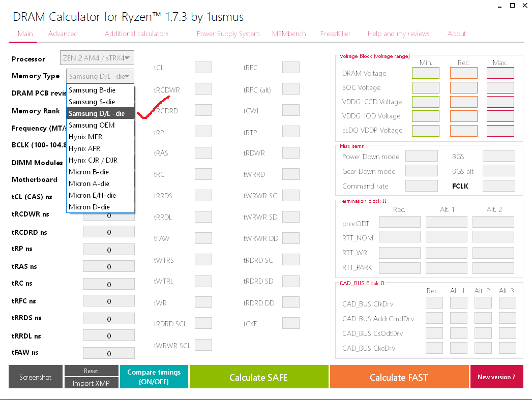Click the DRAM Voltage Rec. box
The height and width of the screenshot is (400, 532).
(463, 73)
